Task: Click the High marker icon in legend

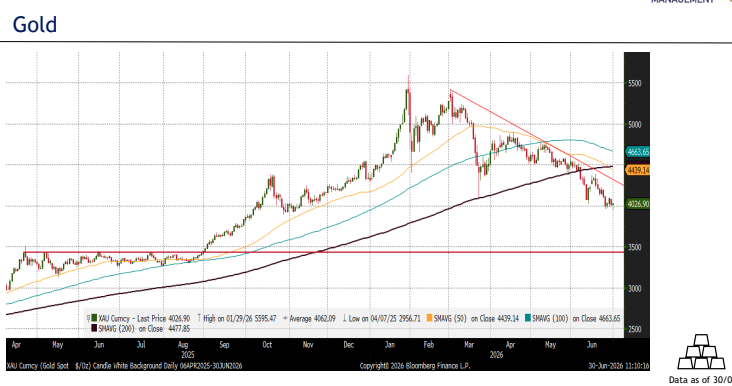Action: [x=199, y=318]
